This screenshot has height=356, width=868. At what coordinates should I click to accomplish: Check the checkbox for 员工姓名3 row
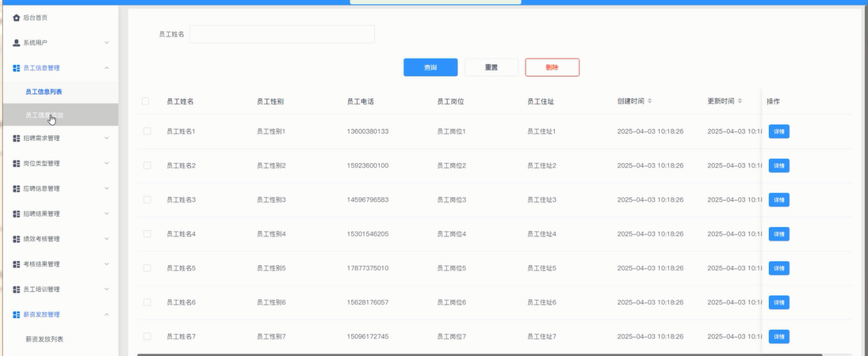[x=146, y=200]
